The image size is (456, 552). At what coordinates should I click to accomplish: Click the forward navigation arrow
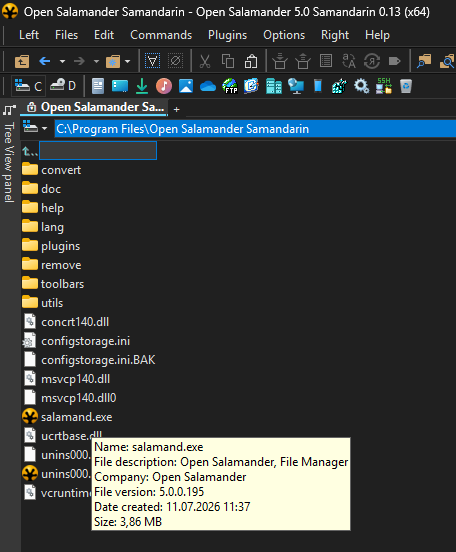79,61
